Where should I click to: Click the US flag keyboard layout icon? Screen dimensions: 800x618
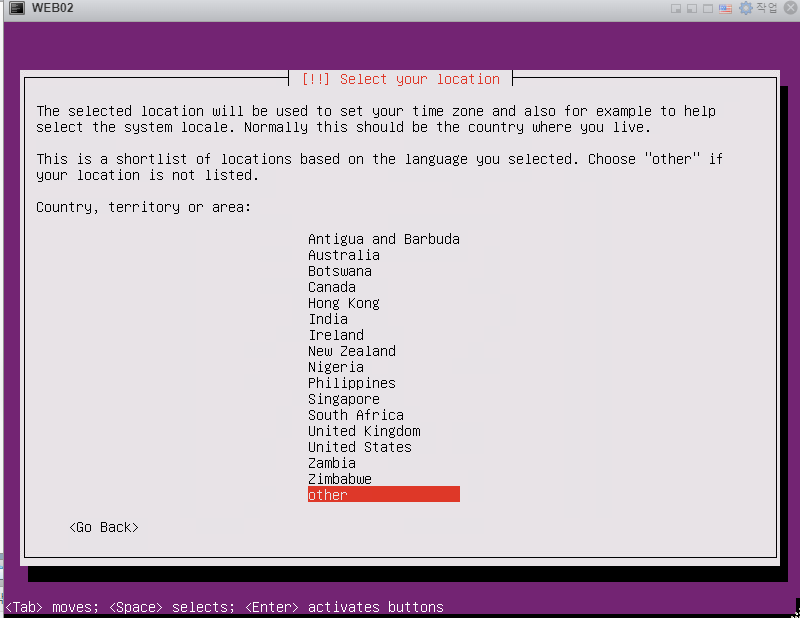[725, 9]
